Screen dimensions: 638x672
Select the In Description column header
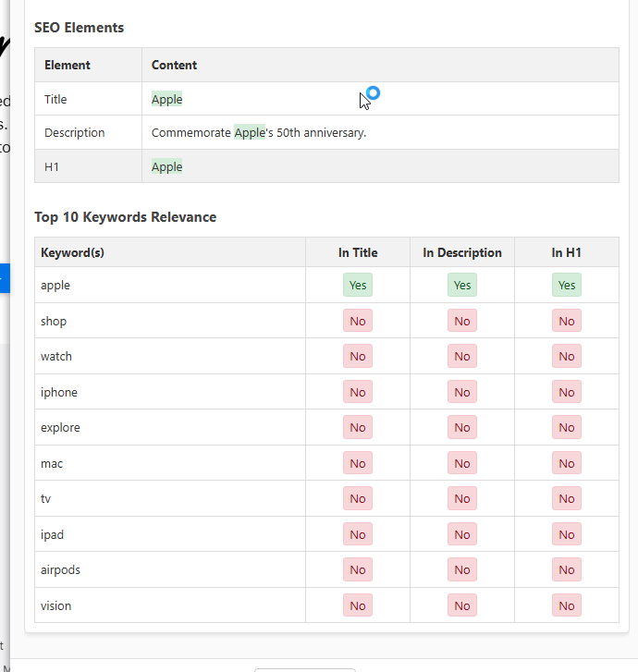click(462, 252)
